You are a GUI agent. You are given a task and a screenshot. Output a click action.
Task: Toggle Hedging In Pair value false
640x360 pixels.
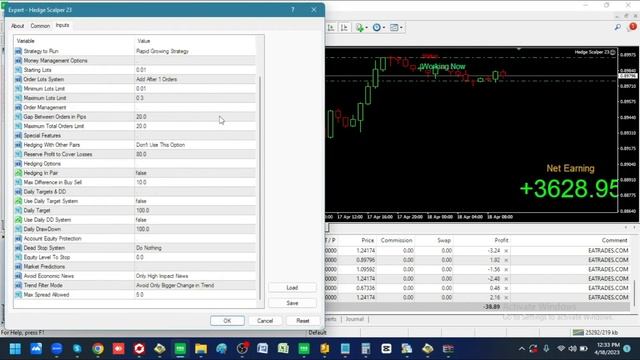(x=195, y=173)
